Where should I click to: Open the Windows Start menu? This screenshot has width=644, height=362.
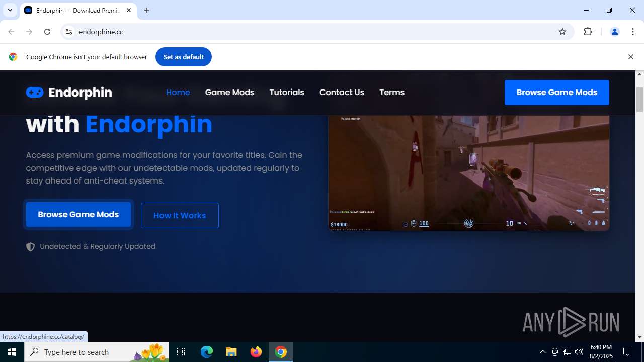(12, 352)
